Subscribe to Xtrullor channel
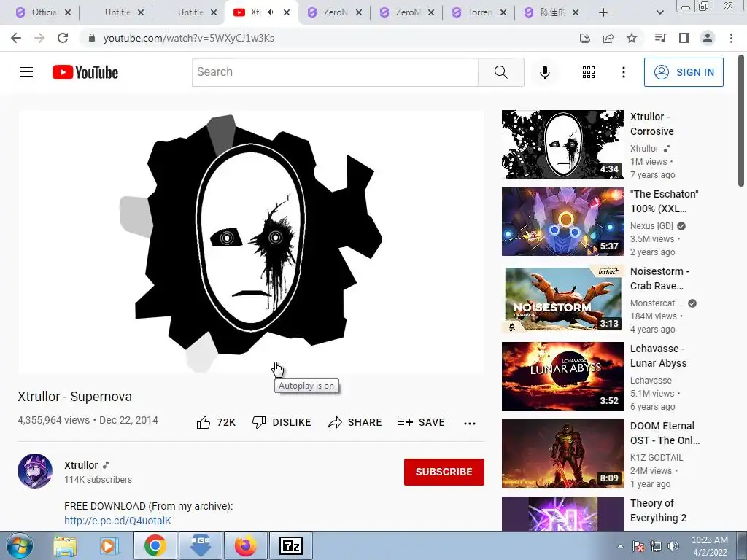 click(x=444, y=472)
